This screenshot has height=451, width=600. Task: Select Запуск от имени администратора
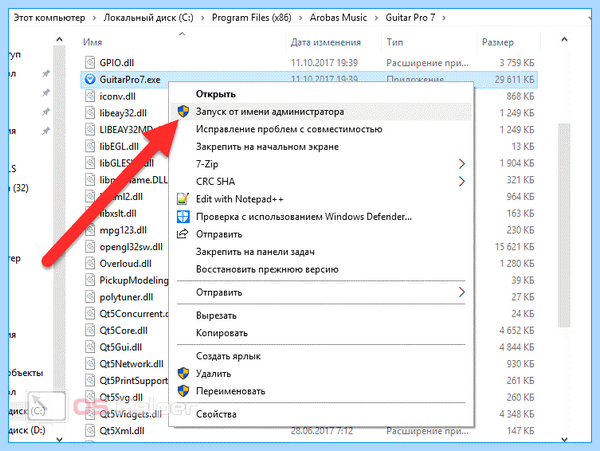coord(270,112)
